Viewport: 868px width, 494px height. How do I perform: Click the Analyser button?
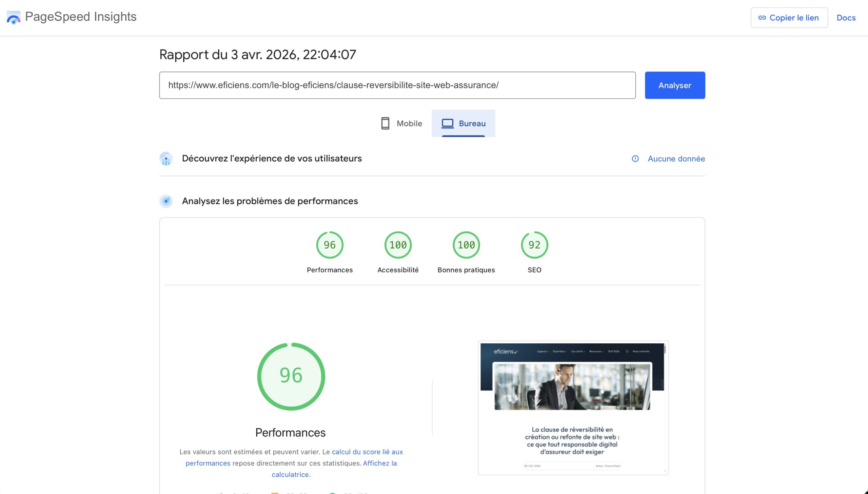pos(674,85)
